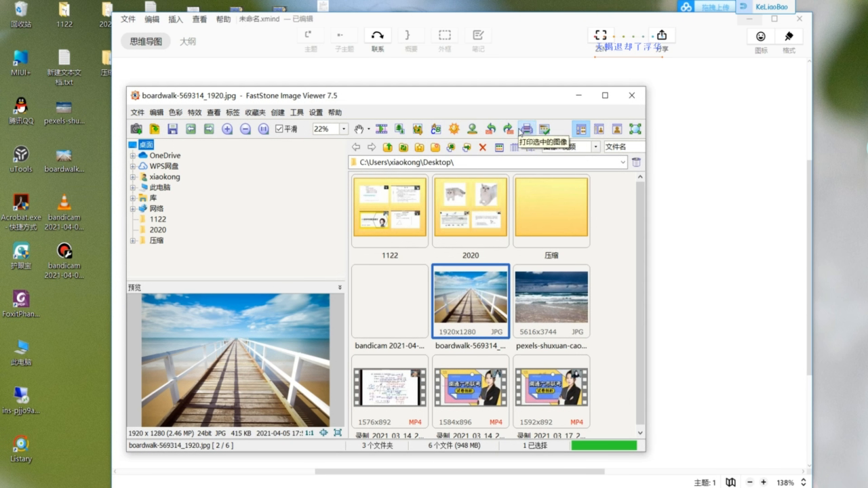Rotate the image right
Viewport: 868px width, 488px height.
(508, 129)
